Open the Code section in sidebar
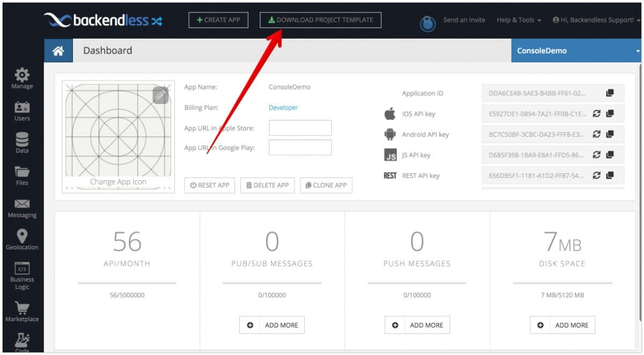The image size is (644, 355). [x=22, y=343]
